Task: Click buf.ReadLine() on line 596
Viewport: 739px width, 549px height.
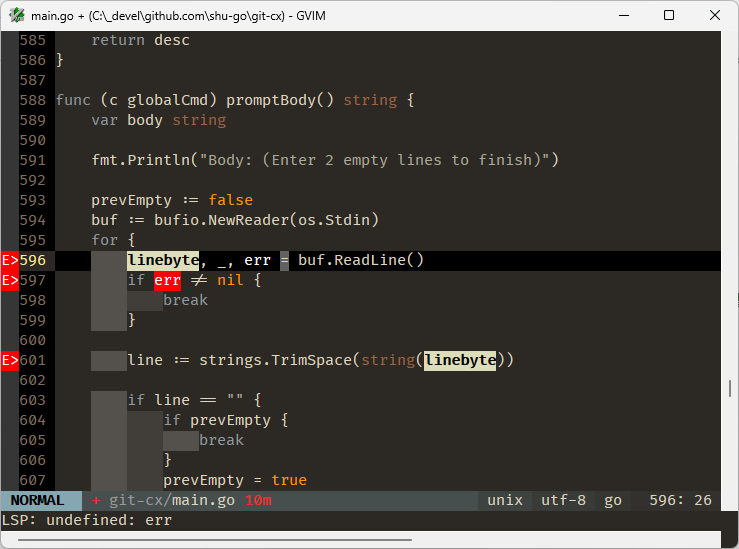Action: click(x=361, y=261)
